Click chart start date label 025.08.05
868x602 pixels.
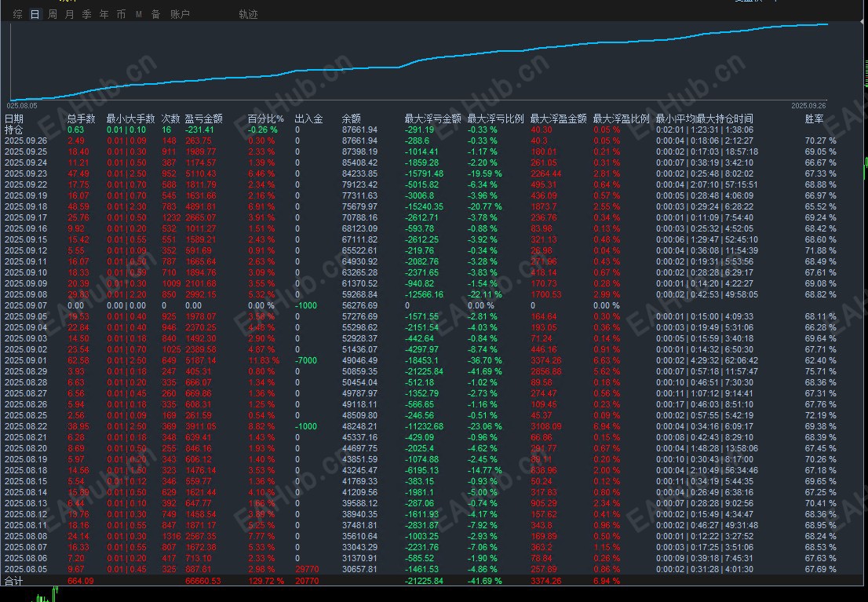pos(22,105)
